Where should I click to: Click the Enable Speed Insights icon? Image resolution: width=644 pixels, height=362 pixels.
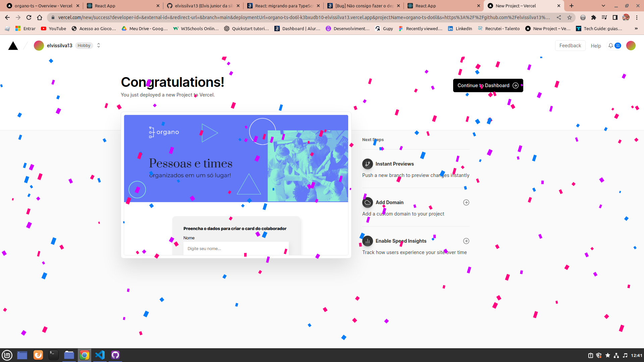click(368, 241)
